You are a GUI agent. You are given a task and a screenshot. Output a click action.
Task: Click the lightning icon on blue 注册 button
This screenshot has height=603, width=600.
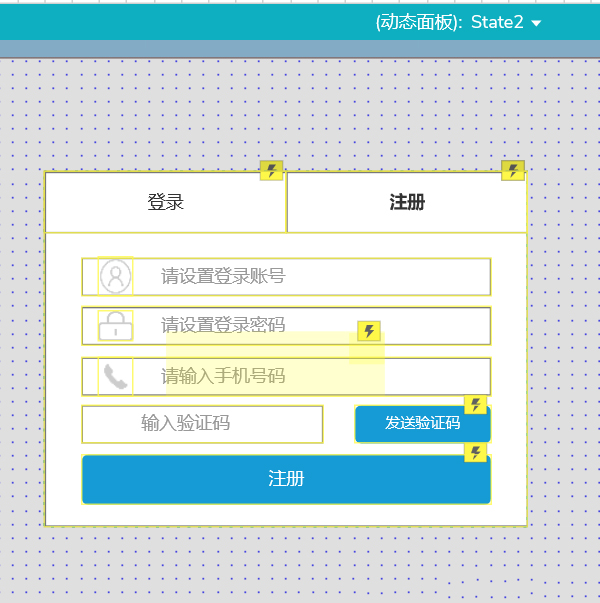476,453
